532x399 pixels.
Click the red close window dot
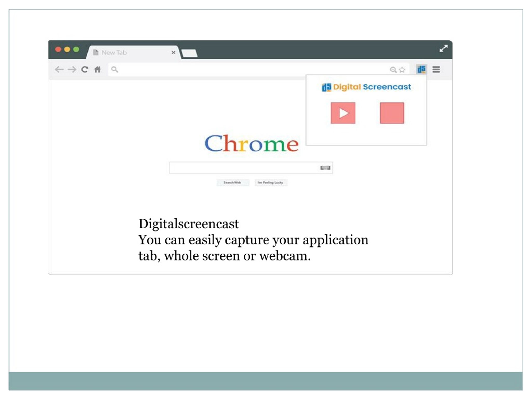coord(58,49)
